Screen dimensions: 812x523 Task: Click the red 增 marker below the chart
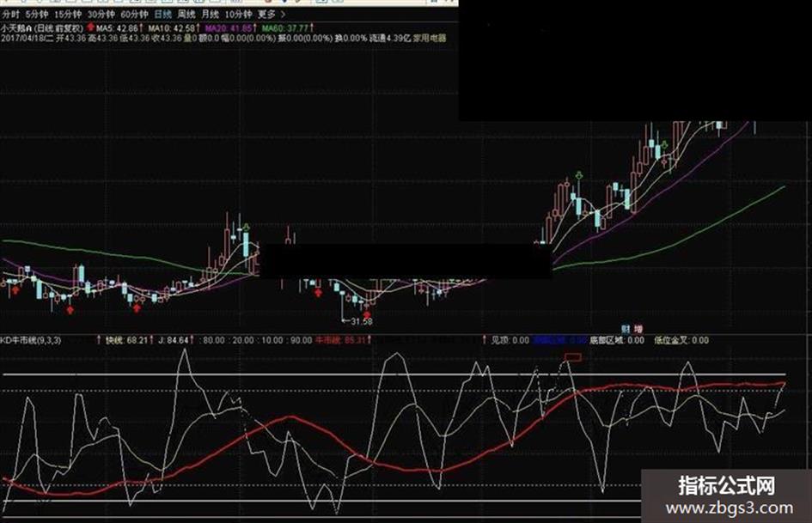[x=638, y=329]
